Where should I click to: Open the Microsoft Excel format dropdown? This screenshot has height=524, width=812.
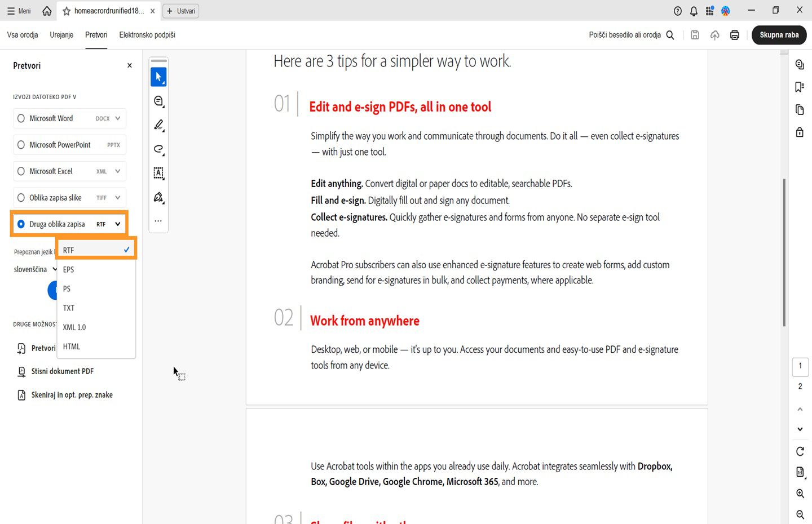(117, 171)
